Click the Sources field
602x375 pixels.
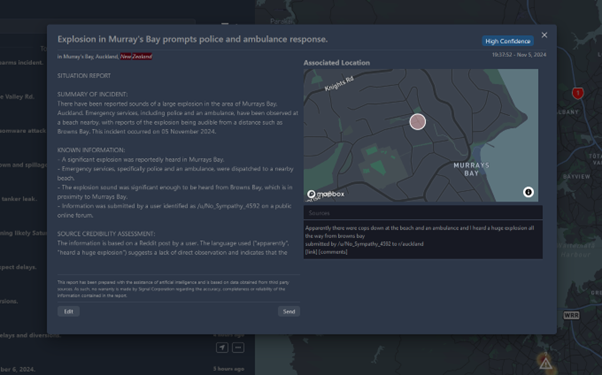423,213
